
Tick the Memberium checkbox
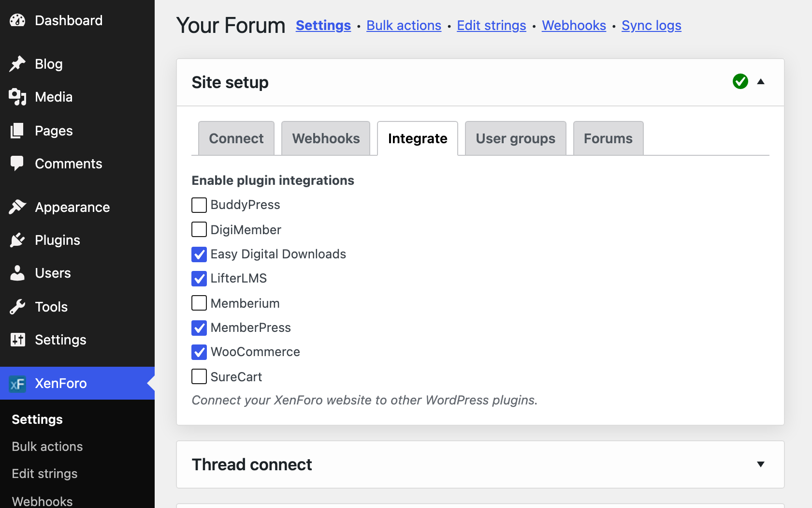tap(199, 303)
